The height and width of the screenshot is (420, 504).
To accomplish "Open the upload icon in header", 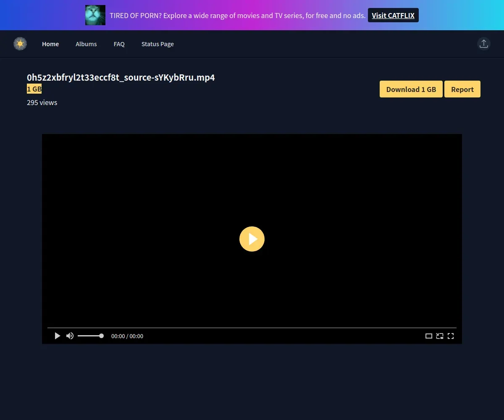I will click(484, 44).
